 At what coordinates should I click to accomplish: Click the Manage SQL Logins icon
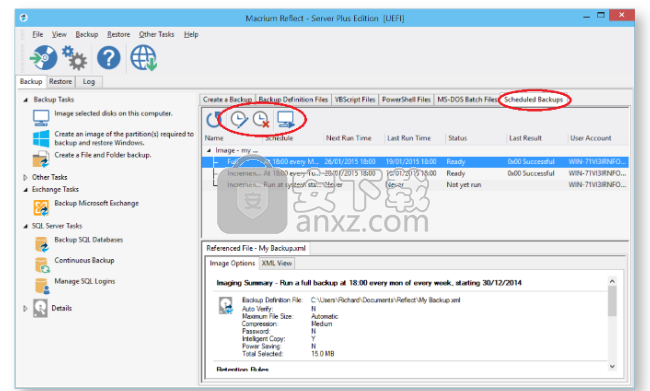pyautogui.click(x=42, y=286)
